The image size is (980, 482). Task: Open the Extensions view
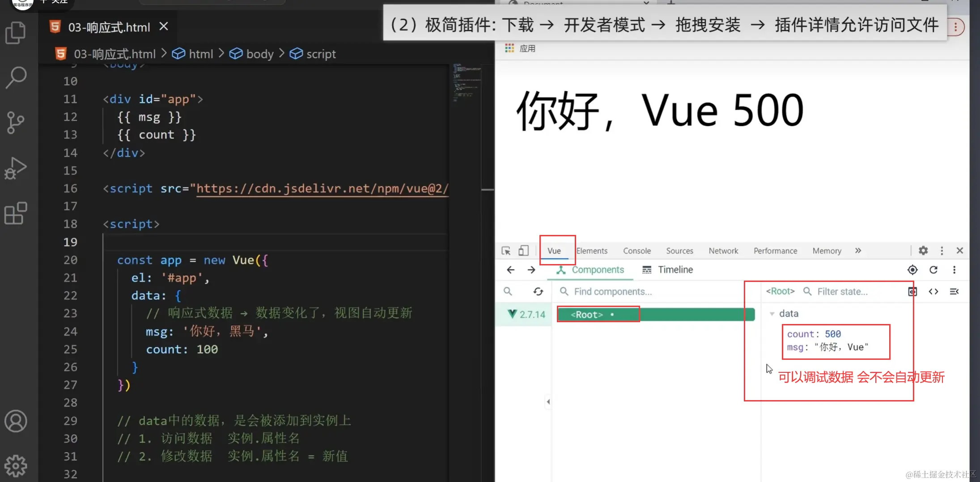pos(16,213)
